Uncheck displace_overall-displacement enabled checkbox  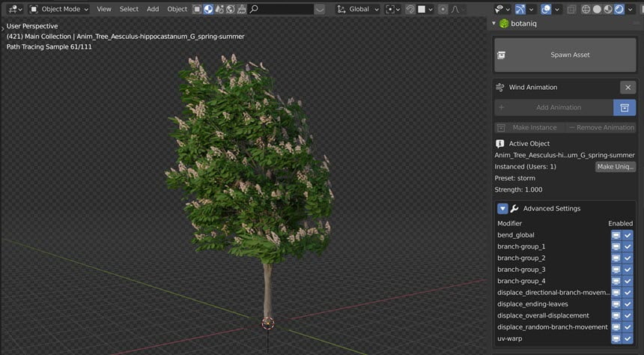(x=628, y=316)
